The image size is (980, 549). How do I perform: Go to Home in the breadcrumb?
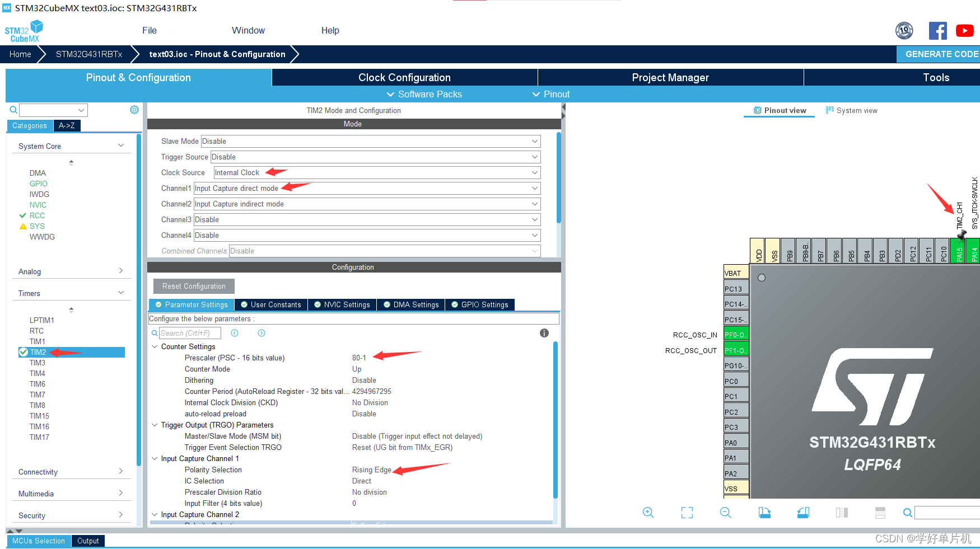[x=20, y=54]
